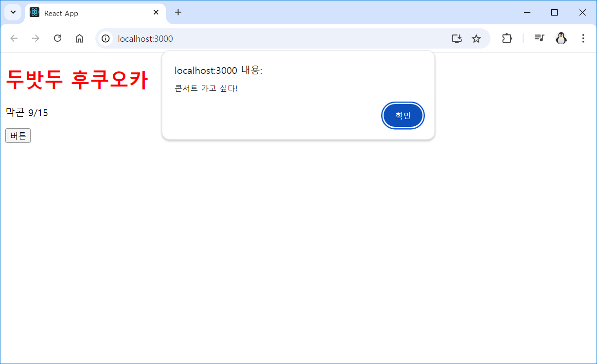Click the dialog title localhost:3000 내용:

218,70
